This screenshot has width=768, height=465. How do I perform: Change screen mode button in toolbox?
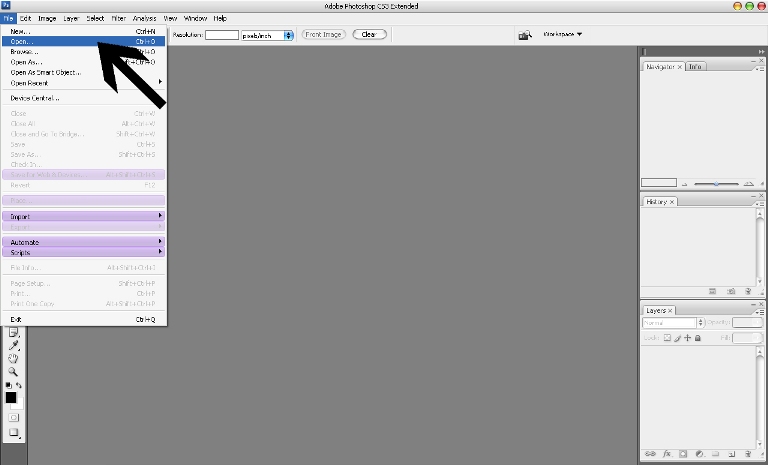click(x=14, y=433)
